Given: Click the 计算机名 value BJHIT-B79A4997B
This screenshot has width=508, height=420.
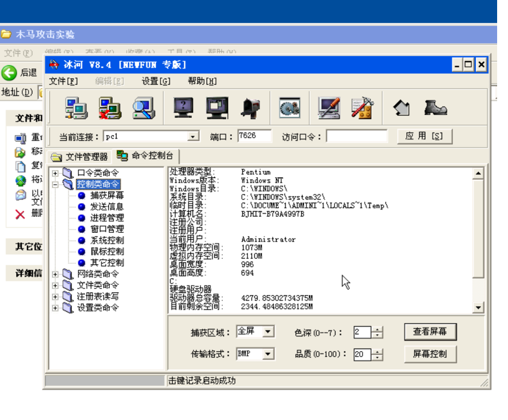Looking at the screenshot, I should [x=273, y=214].
